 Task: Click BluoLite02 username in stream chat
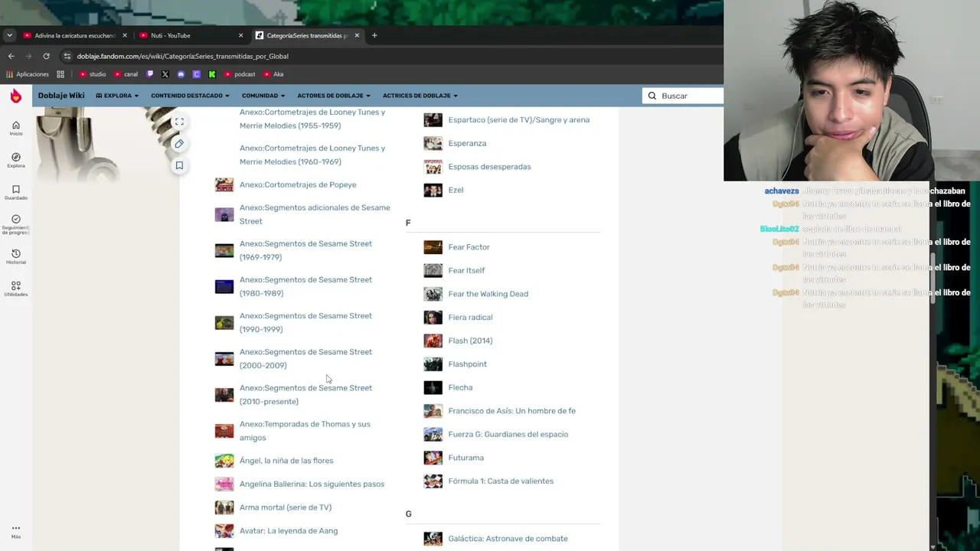coord(779,229)
